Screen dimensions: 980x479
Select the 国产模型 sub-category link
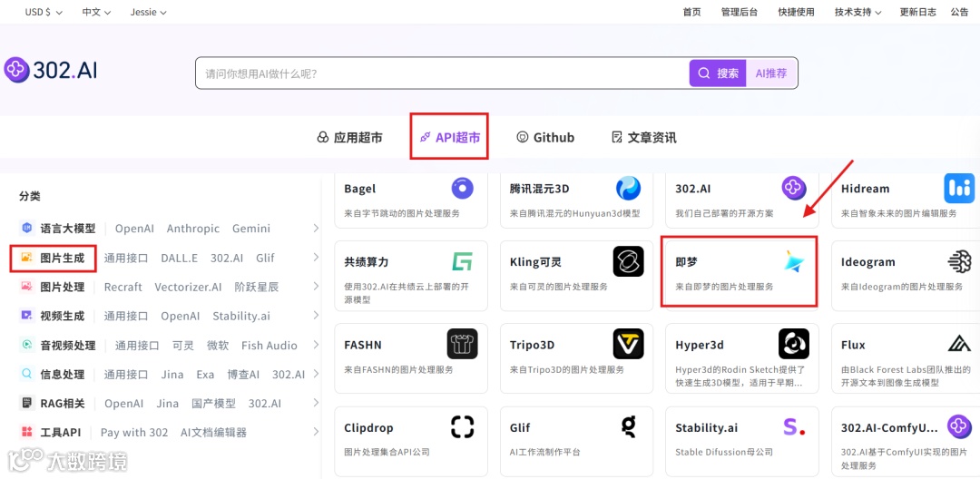[214, 404]
